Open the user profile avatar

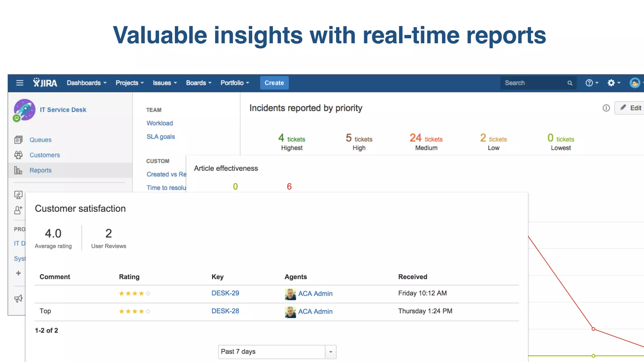coord(635,83)
